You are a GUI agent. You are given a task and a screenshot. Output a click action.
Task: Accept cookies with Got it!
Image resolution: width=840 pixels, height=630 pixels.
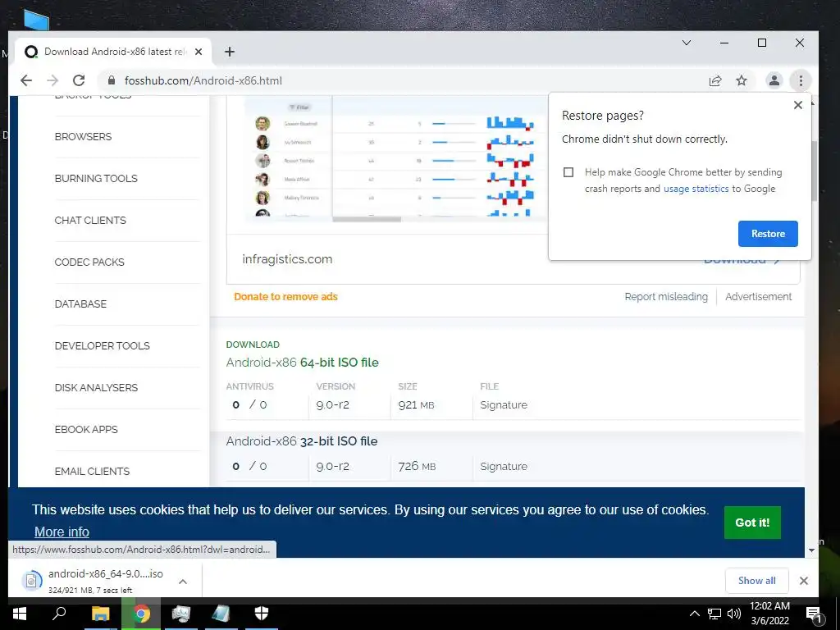(752, 523)
